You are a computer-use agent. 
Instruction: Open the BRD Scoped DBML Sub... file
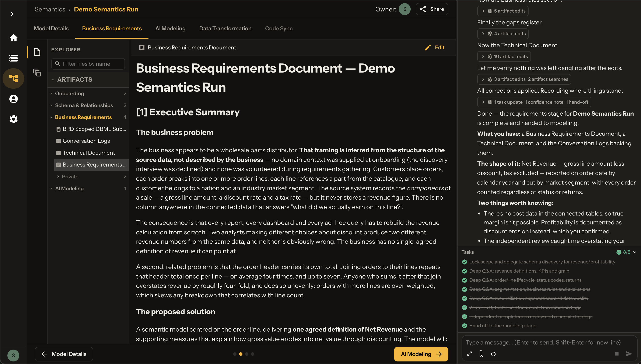coord(91,129)
